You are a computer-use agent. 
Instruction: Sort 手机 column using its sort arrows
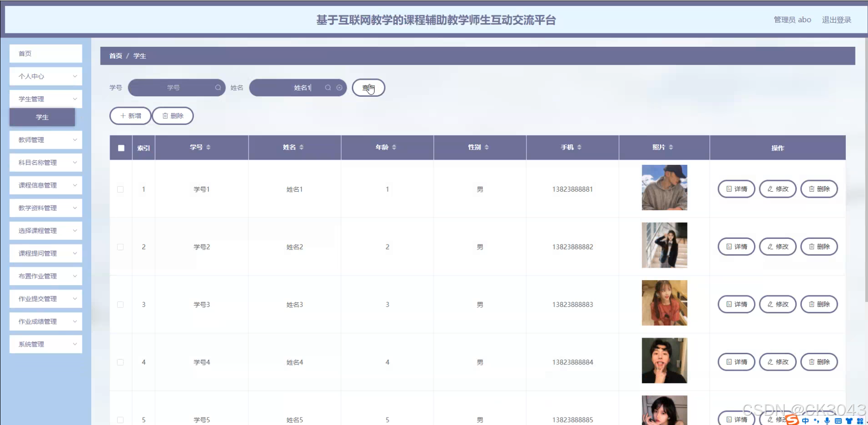[579, 147]
